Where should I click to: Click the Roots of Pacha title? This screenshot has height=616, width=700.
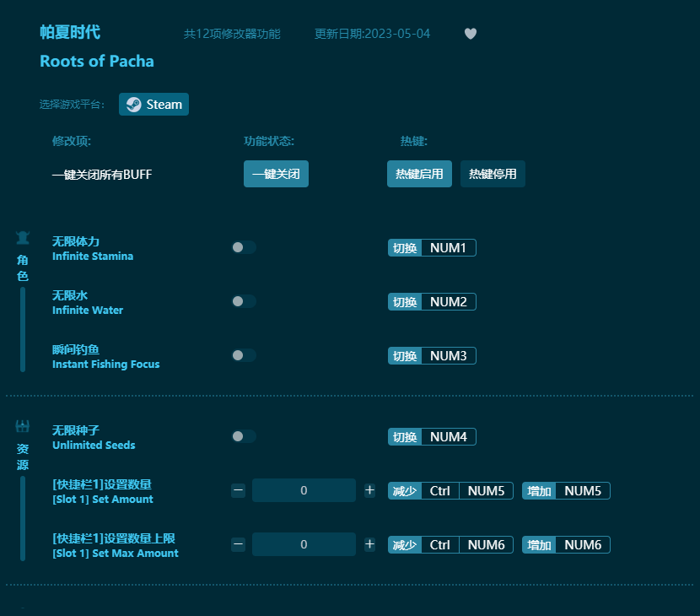(x=97, y=62)
